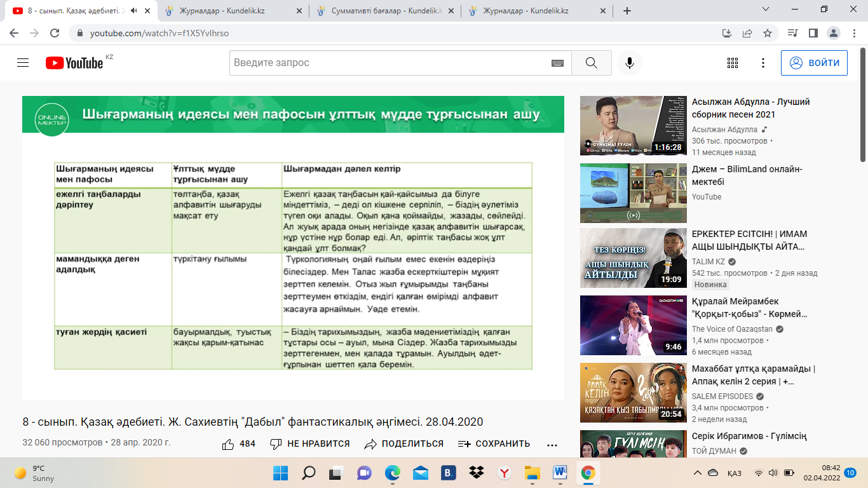Open a new browser tab
Viewport: 868px width, 488px height.
(627, 11)
